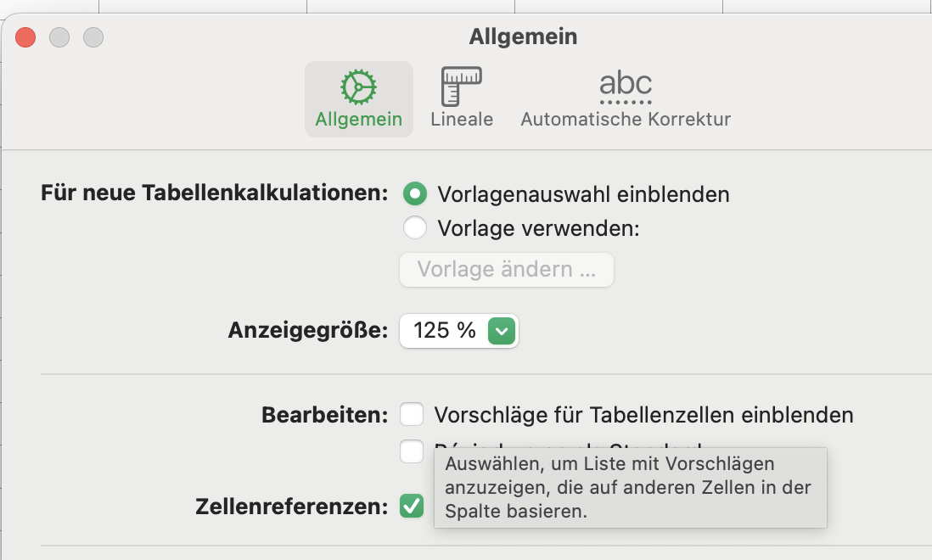Click the tooltip about Vorschläge list
The width and height of the screenshot is (932, 560).
(x=630, y=488)
